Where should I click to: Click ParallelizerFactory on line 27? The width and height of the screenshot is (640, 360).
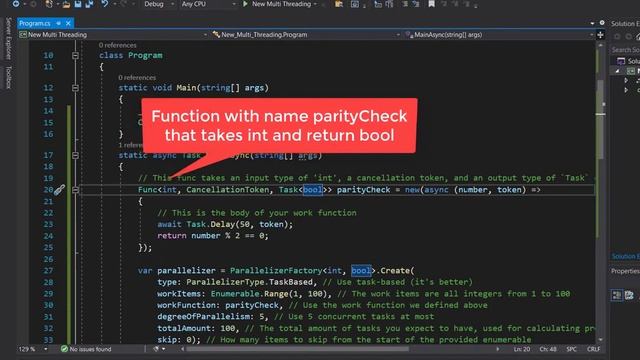(x=276, y=271)
